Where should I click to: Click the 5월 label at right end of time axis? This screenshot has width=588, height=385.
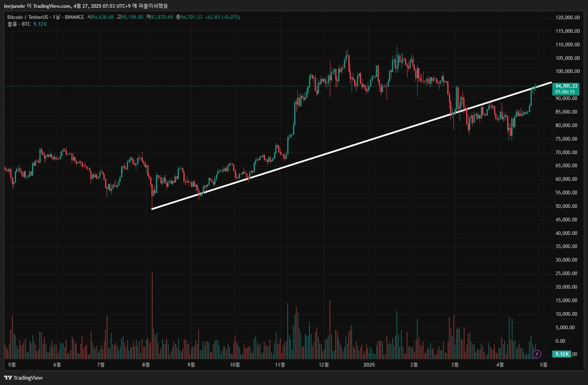pos(544,365)
